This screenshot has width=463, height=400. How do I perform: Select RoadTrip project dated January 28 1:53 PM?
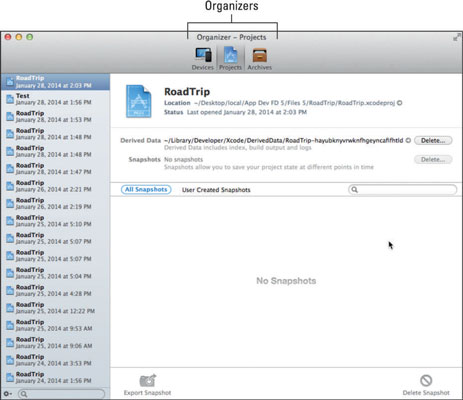(x=55, y=116)
